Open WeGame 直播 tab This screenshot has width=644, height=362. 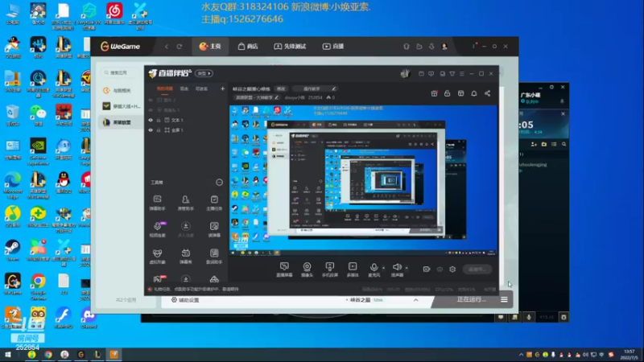(x=333, y=47)
